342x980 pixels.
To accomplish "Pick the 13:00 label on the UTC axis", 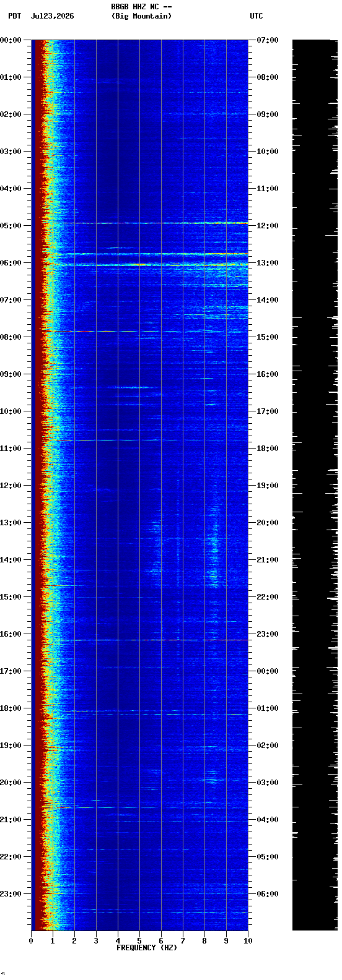I will click(268, 263).
